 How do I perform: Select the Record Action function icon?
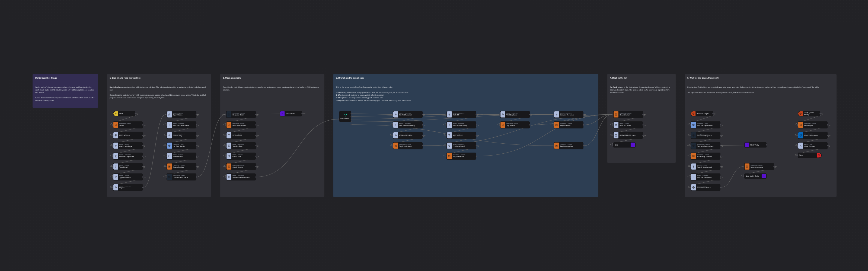tap(616, 114)
